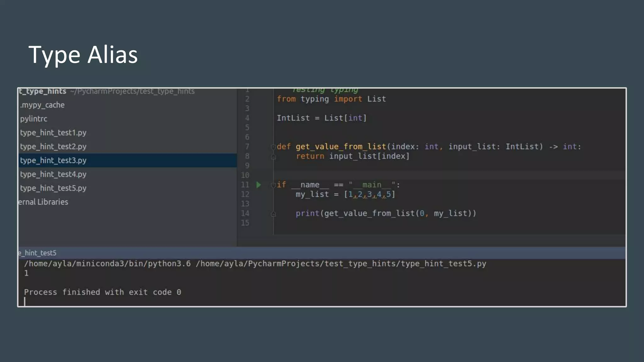Image resolution: width=644 pixels, height=362 pixels.
Task: Click fold end marker on return line
Action: [273, 156]
